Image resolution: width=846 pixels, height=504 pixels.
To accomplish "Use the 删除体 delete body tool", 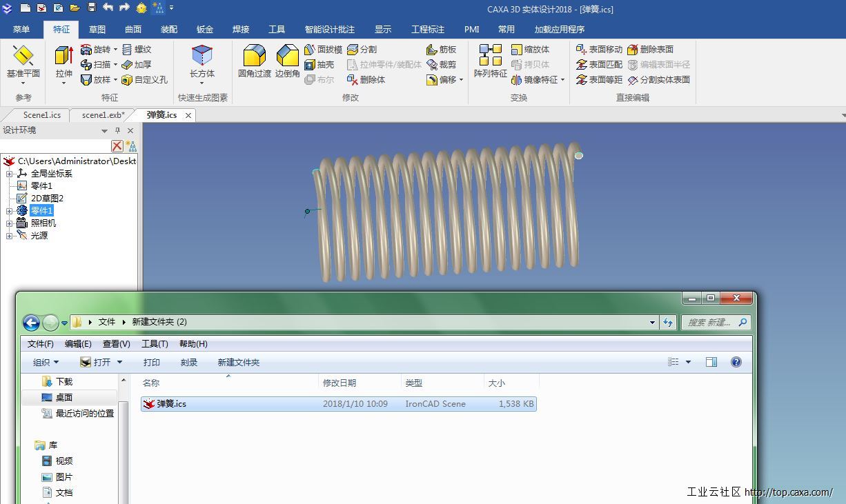I will (366, 80).
